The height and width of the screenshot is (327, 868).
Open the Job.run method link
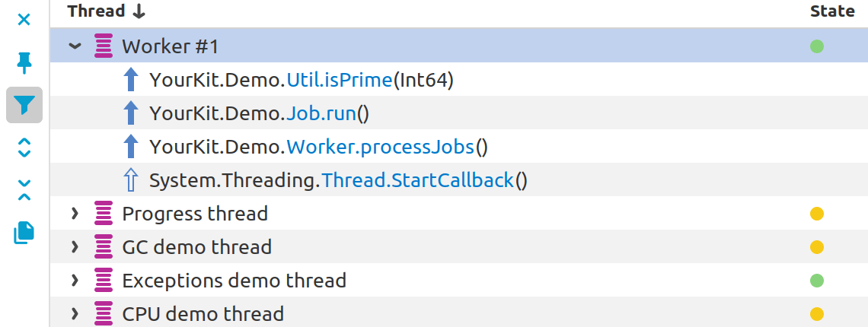pyautogui.click(x=321, y=113)
